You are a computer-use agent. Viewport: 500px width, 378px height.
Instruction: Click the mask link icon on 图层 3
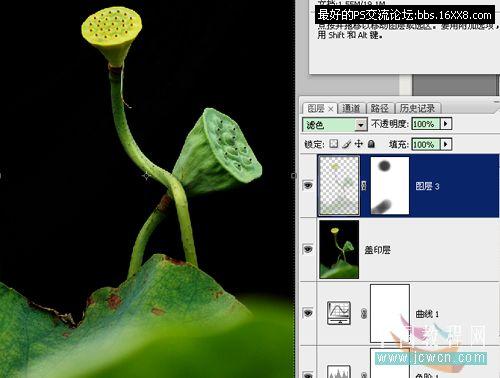[364, 186]
